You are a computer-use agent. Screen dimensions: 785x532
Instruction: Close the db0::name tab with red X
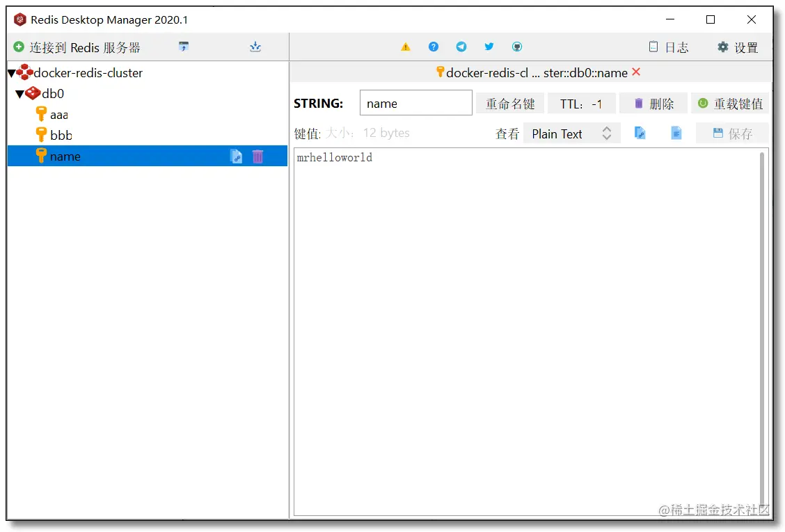point(636,72)
